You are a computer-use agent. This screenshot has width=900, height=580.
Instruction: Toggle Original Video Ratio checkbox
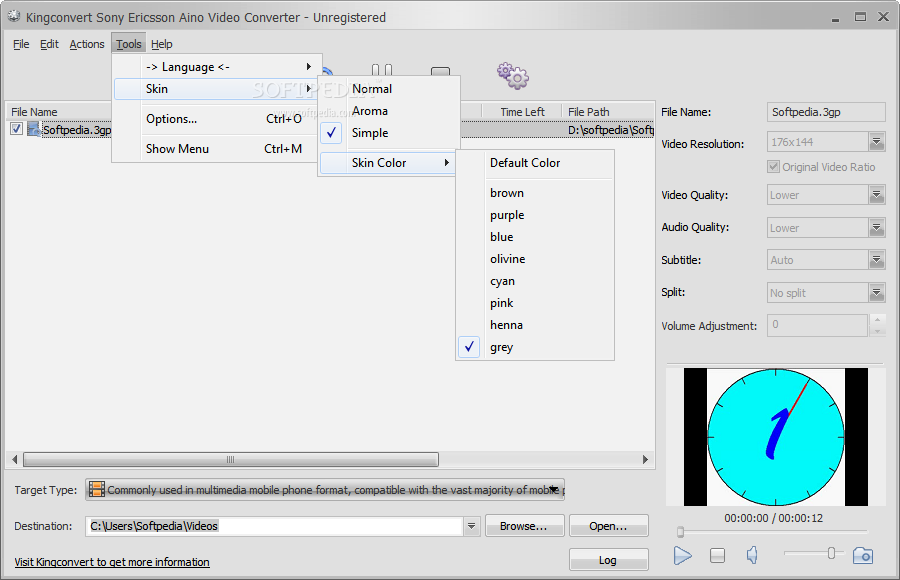click(773, 167)
